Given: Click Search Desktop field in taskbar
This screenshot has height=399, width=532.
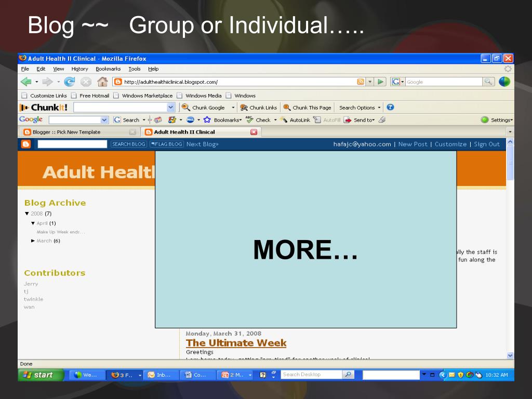Looking at the screenshot, I should 311,375.
